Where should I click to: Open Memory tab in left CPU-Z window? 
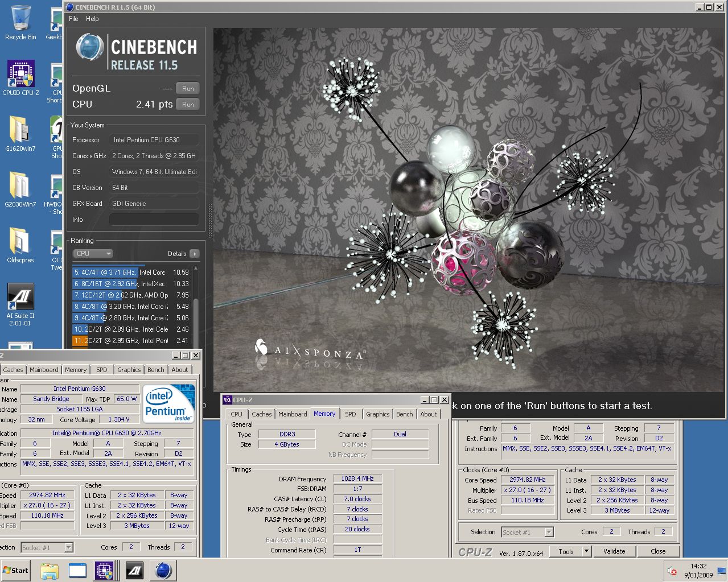click(76, 370)
